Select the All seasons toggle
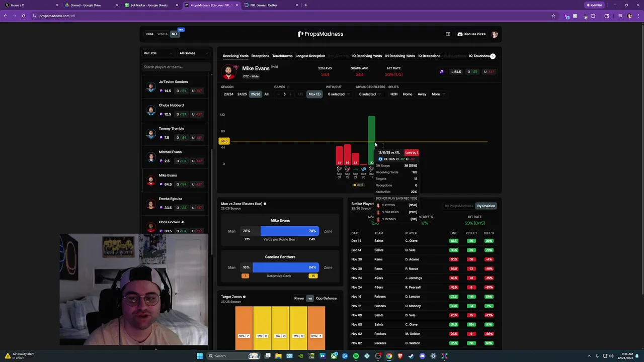Screen dimensions: 644x362 [x=266, y=94]
